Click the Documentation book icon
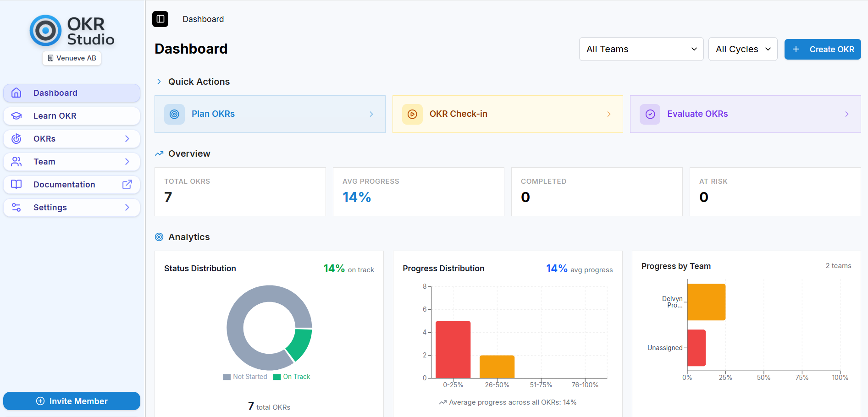Screen dimensions: 868x417 click(17, 184)
